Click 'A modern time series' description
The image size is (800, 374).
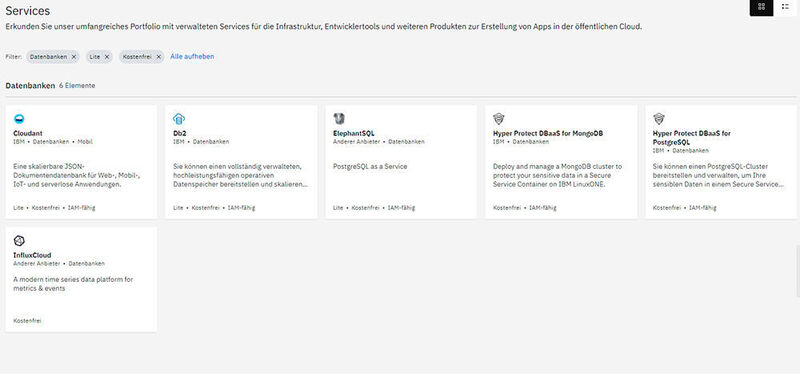point(73,284)
